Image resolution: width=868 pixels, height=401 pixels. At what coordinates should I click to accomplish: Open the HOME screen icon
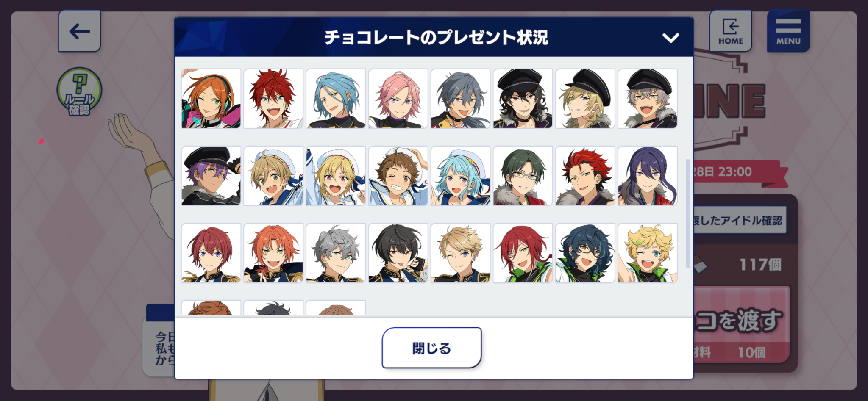(730, 31)
